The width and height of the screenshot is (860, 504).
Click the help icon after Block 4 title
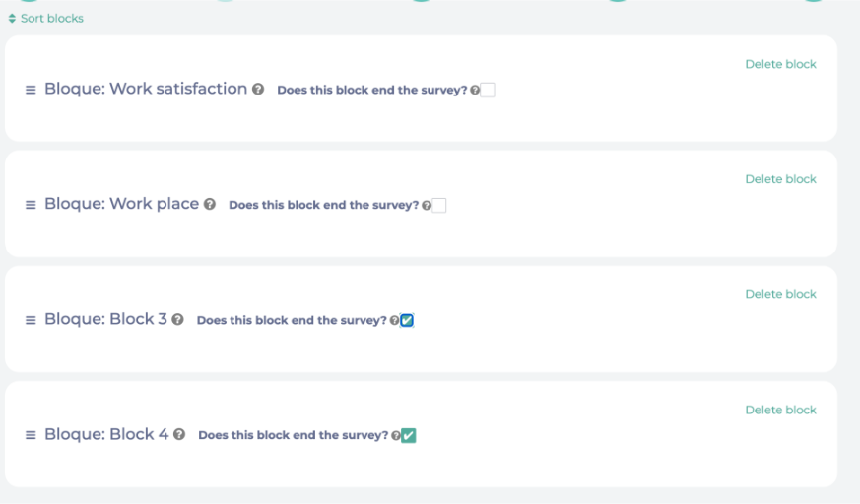coord(179,435)
